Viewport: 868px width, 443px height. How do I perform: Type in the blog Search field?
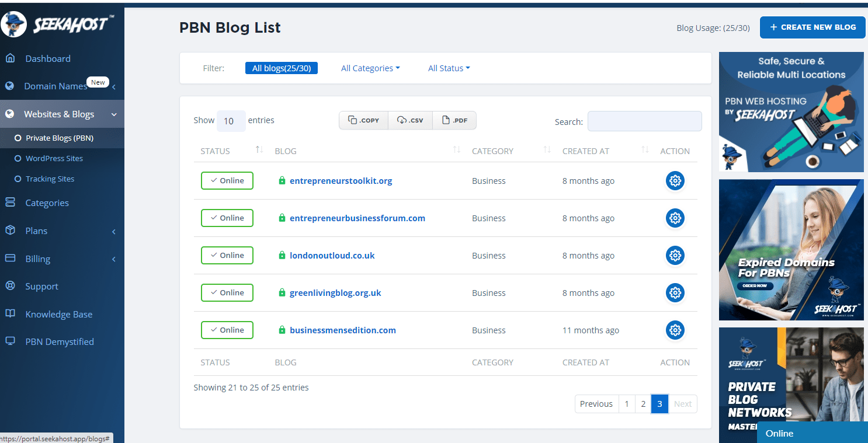(644, 121)
